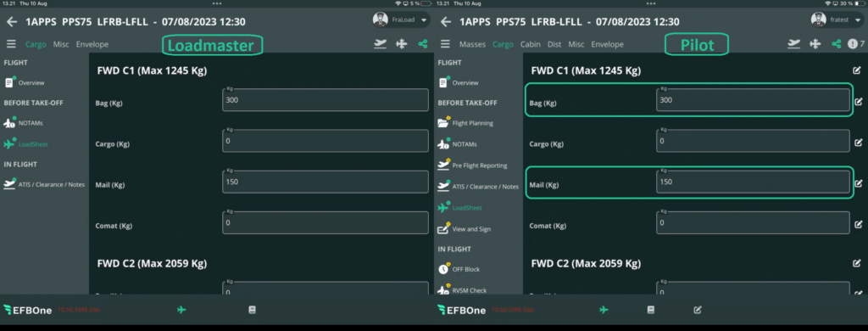The height and width of the screenshot is (331, 868).
Task: Go back using arrow in Loadmaster screen
Action: [12, 22]
